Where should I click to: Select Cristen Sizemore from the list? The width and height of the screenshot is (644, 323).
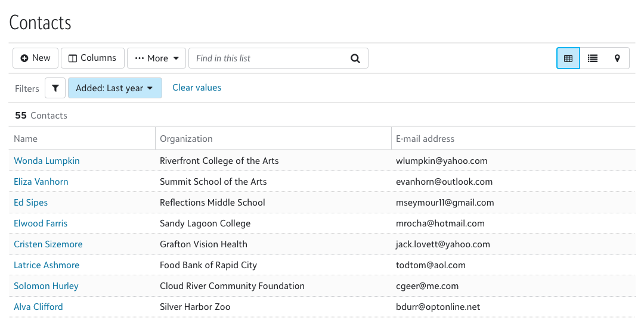48,244
